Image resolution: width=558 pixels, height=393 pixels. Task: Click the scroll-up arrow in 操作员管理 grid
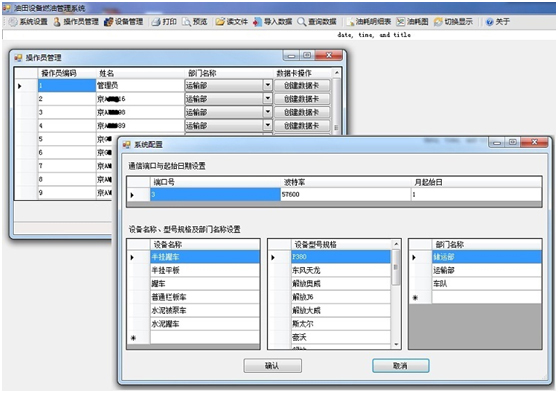336,73
